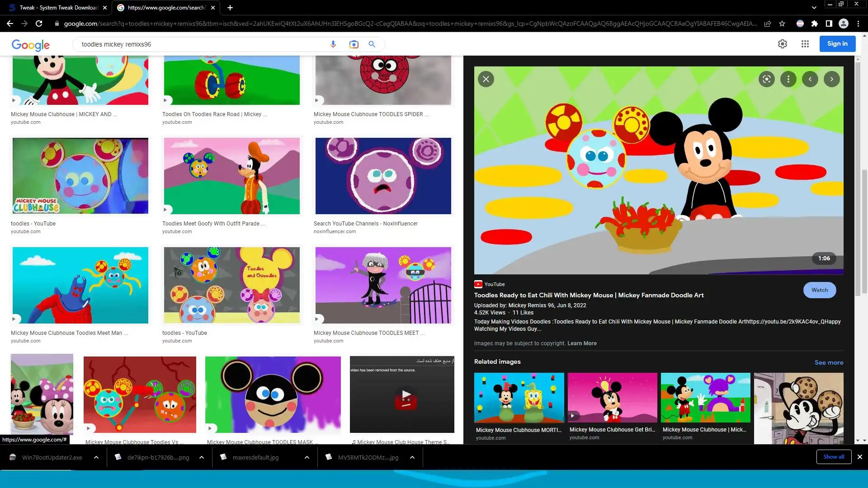This screenshot has width=868, height=488.
Task: Open the Toodles Meet Goofy thumbnail
Action: pyautogui.click(x=231, y=176)
